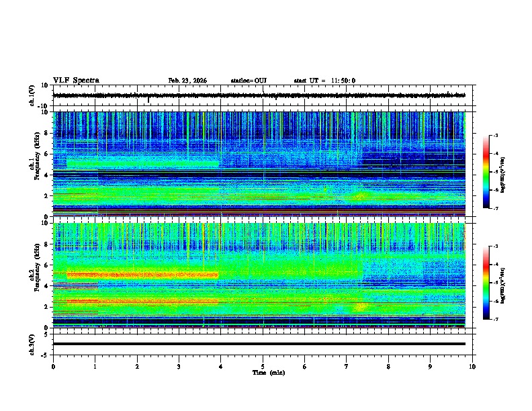Click time axis tick label "5"
Image resolution: width=532 pixels, height=411 pixels.
pos(263,367)
